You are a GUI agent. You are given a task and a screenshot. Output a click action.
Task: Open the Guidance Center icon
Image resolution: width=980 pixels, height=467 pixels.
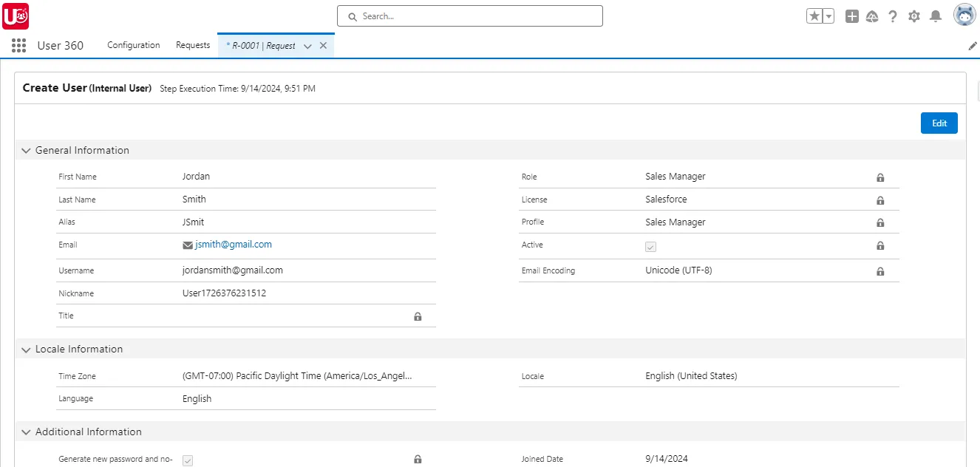click(872, 16)
